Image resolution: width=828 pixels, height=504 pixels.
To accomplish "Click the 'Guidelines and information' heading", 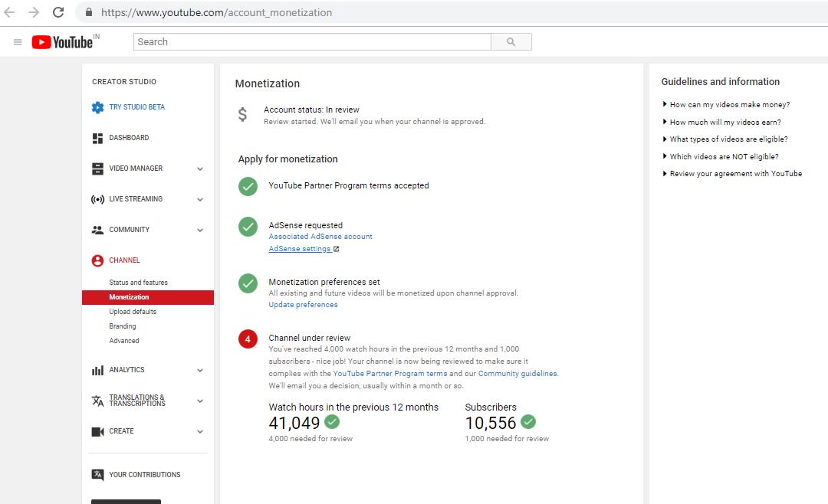I will click(720, 82).
